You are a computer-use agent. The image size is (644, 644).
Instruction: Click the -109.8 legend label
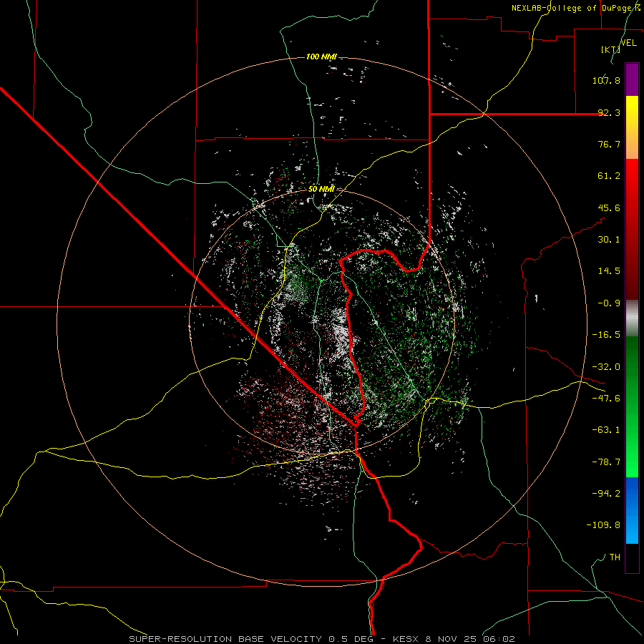tap(603, 525)
